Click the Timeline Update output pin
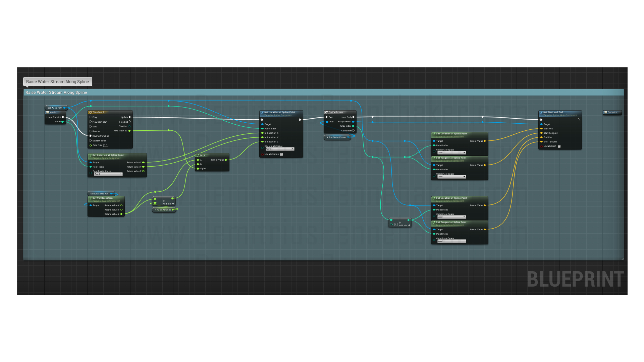Viewport: 644px width, 362px height. click(130, 117)
